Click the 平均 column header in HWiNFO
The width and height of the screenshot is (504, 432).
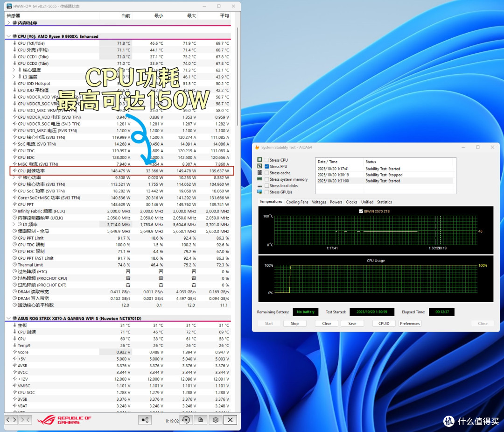click(214, 15)
